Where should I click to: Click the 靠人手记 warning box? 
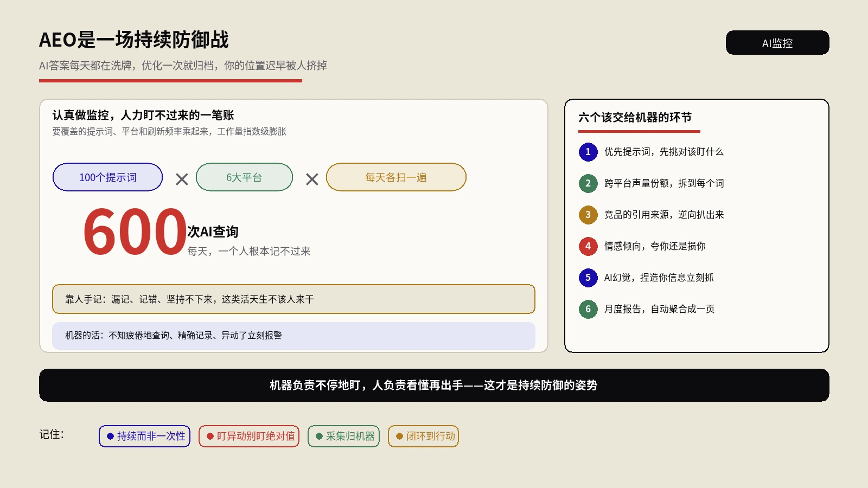click(293, 299)
